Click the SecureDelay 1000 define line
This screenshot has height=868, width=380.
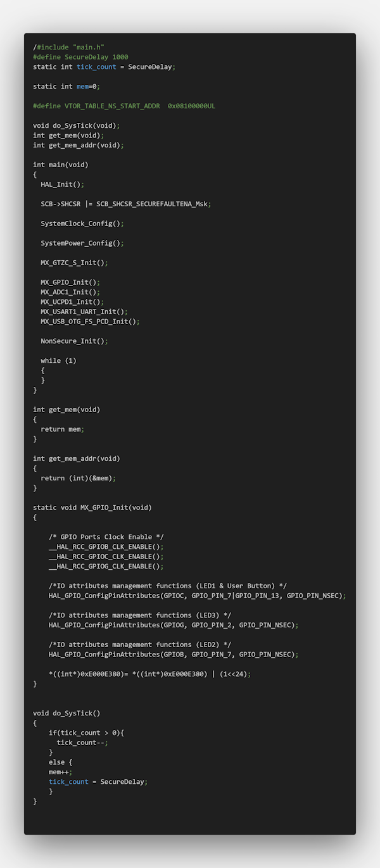(80, 57)
